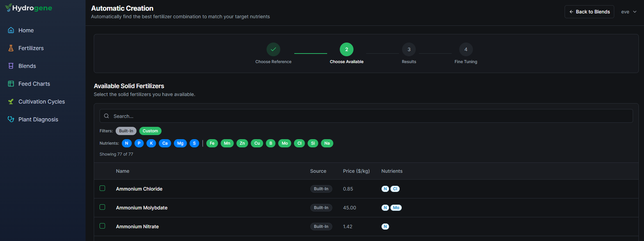The height and width of the screenshot is (241, 644).
Task: Open Blends via beaker icon
Action: pos(11,66)
